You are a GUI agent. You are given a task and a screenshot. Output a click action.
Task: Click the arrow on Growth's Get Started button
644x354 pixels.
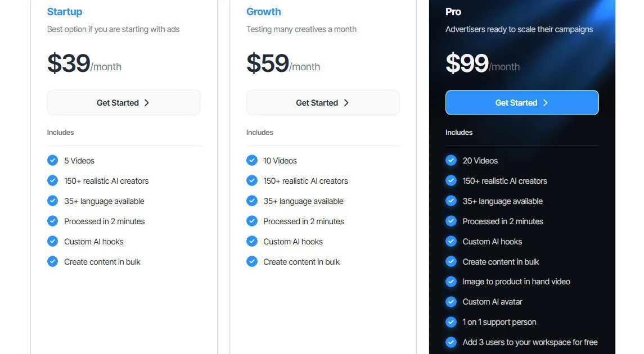[x=346, y=103]
